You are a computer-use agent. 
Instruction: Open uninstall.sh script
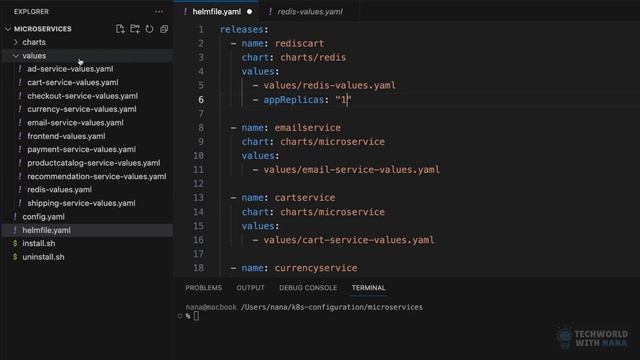click(x=43, y=257)
